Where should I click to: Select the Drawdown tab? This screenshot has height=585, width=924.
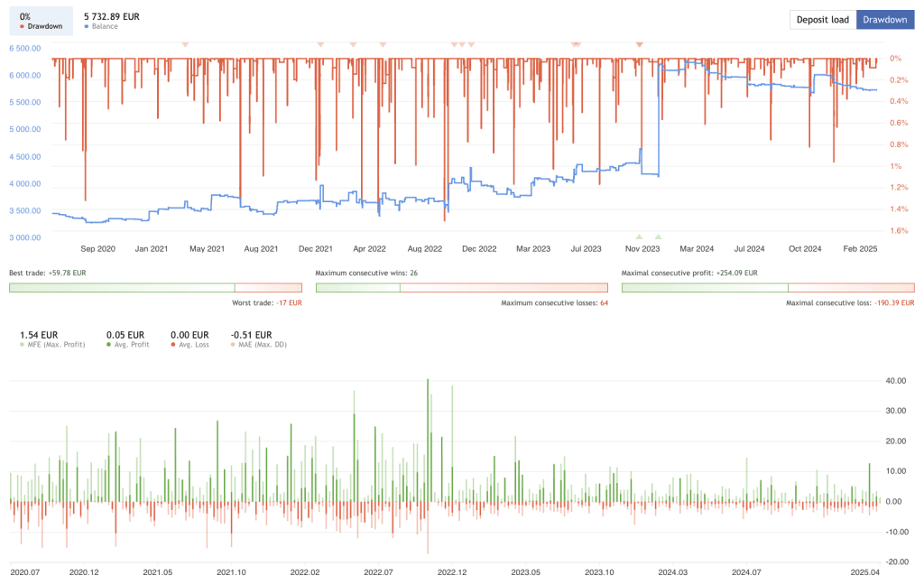point(885,19)
